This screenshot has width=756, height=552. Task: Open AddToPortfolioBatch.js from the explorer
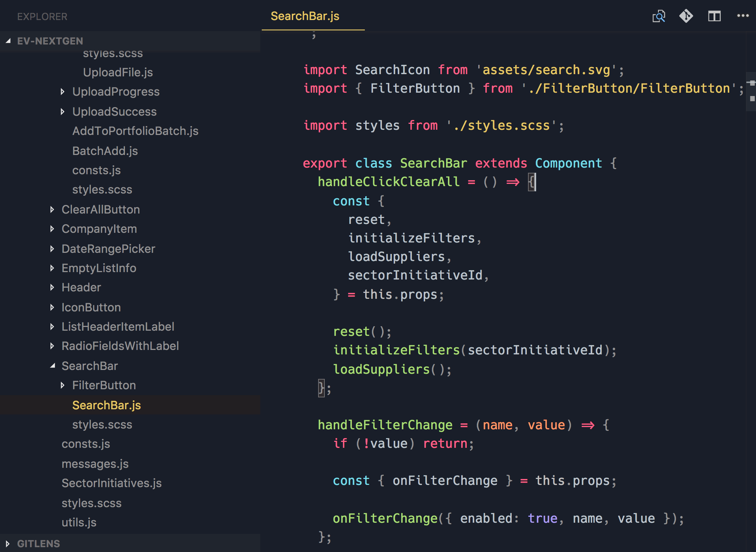[x=135, y=131]
